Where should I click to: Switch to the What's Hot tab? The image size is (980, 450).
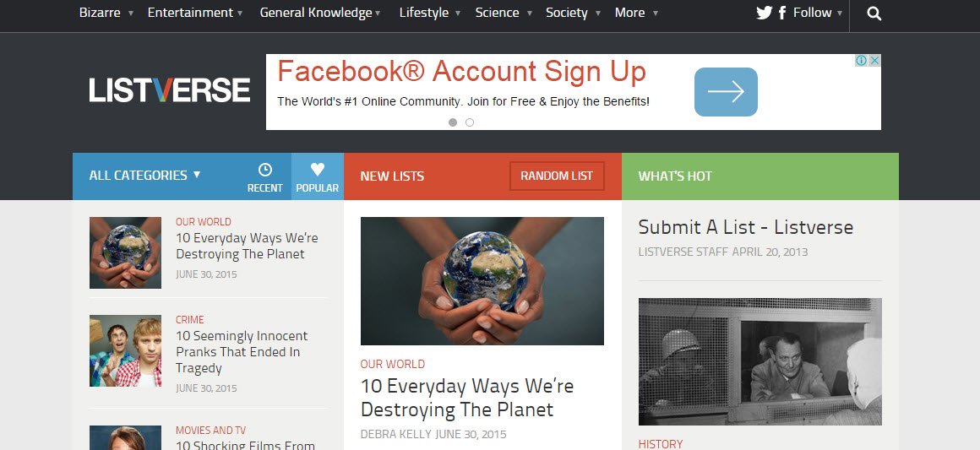tap(760, 176)
